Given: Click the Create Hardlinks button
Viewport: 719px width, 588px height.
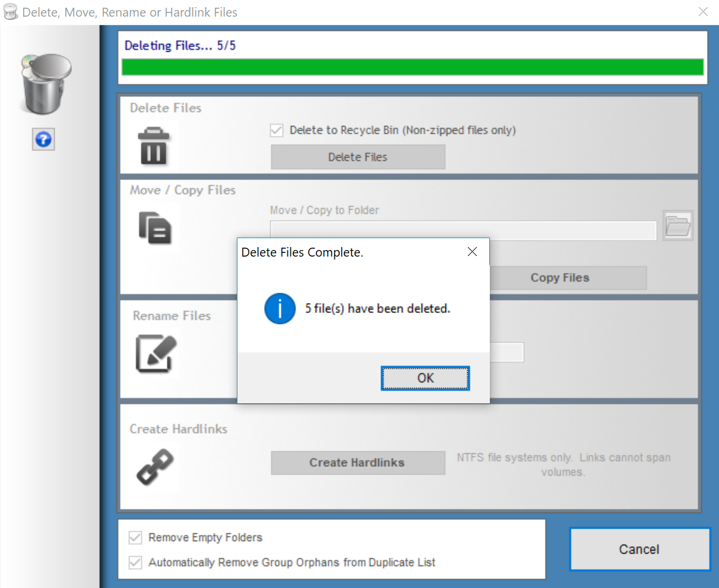Looking at the screenshot, I should pos(357,463).
